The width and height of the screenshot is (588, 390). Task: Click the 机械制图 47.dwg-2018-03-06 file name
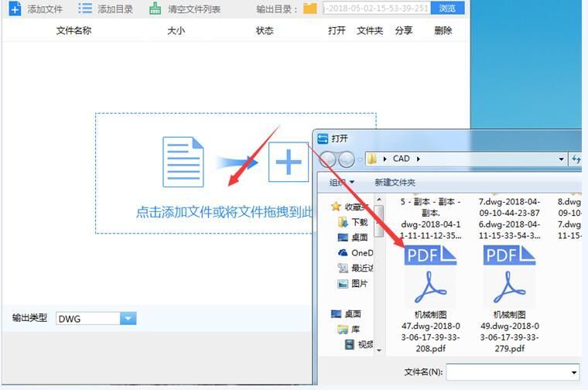(x=430, y=331)
